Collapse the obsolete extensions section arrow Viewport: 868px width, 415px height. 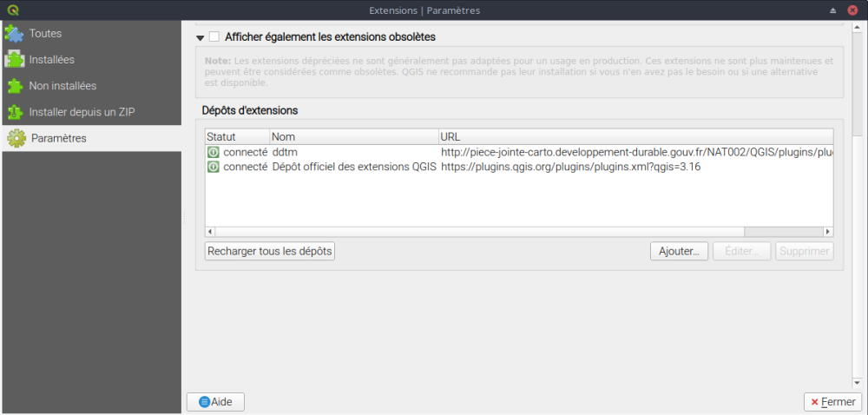point(201,38)
